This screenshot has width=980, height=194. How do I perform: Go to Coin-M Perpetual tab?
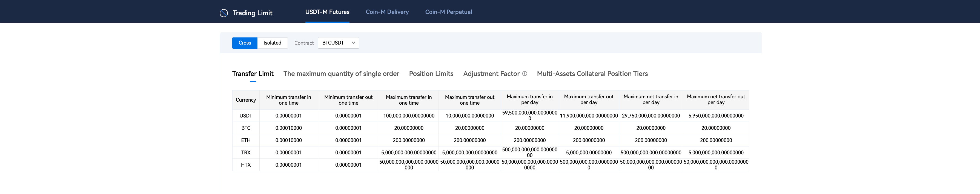click(448, 12)
